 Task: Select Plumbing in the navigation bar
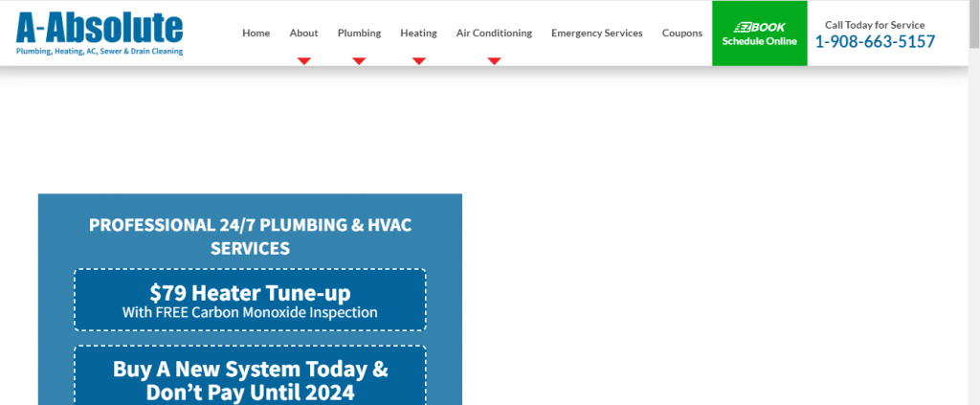pyautogui.click(x=359, y=33)
